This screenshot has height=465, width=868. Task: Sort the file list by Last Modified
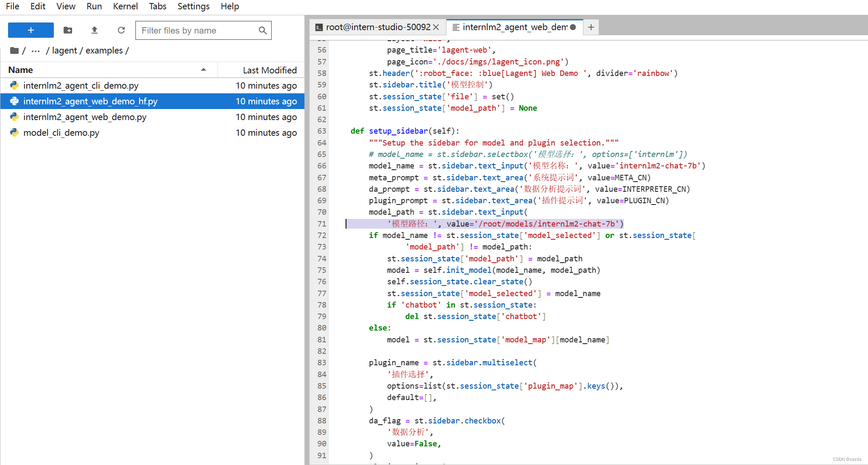click(x=269, y=70)
